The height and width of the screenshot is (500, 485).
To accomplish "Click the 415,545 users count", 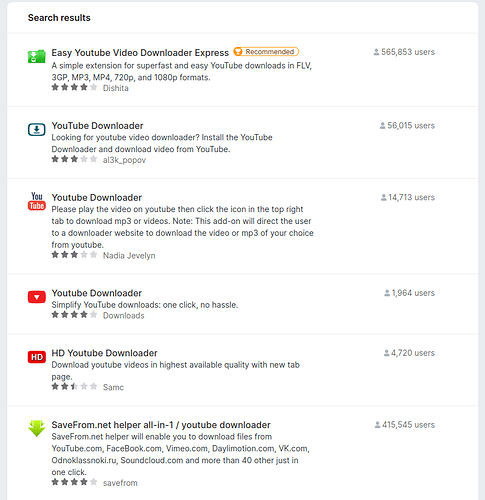I will pos(408,425).
